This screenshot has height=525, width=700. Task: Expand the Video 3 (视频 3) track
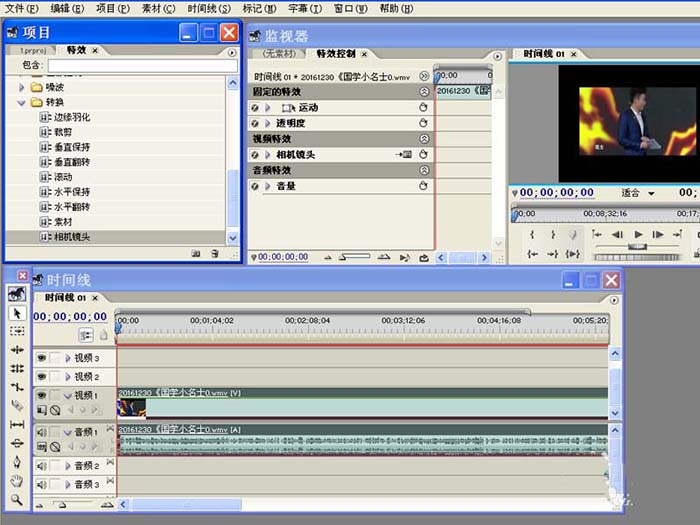coord(68,358)
